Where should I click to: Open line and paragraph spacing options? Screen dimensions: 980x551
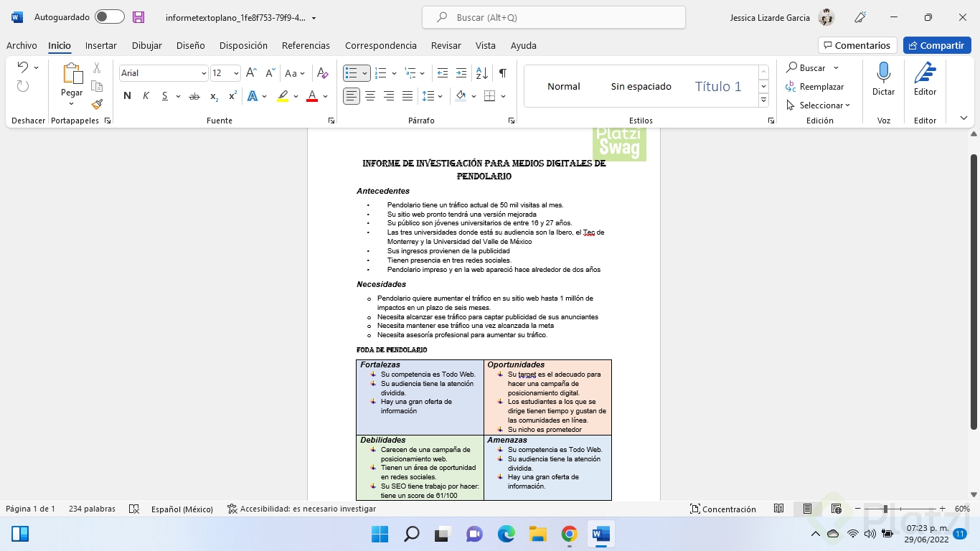[x=428, y=96]
